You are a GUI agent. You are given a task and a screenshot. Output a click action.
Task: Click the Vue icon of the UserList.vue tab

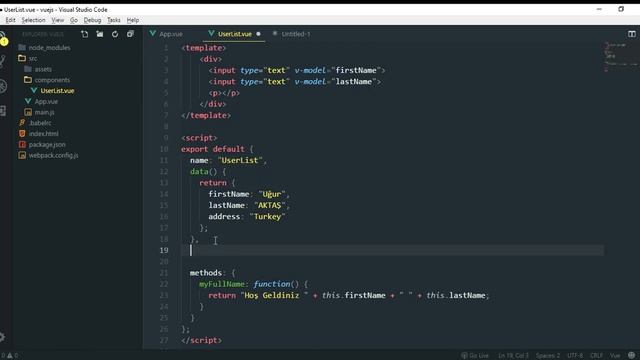click(211, 34)
